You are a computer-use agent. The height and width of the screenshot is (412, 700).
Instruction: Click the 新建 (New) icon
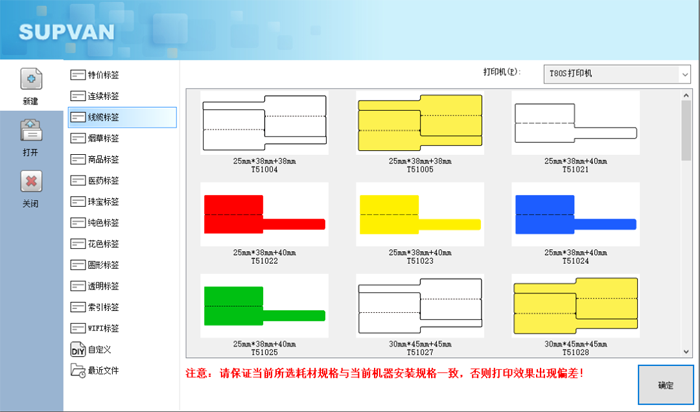(x=31, y=82)
